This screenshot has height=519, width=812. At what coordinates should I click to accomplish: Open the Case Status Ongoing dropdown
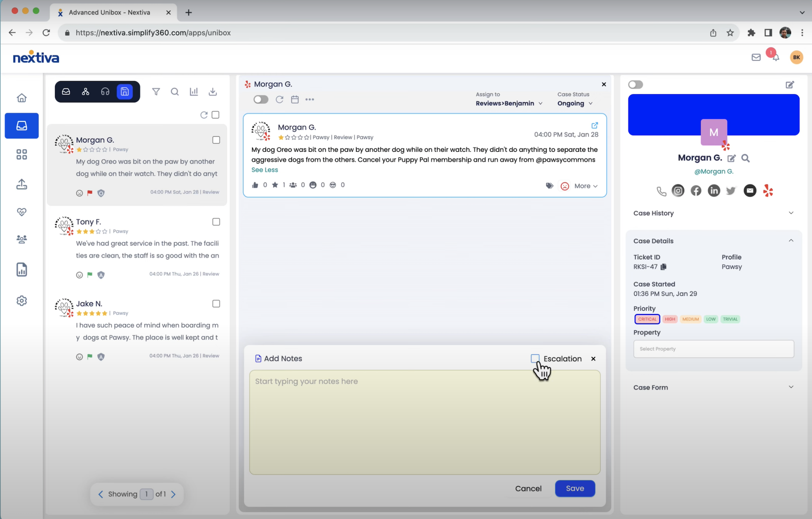coord(575,103)
